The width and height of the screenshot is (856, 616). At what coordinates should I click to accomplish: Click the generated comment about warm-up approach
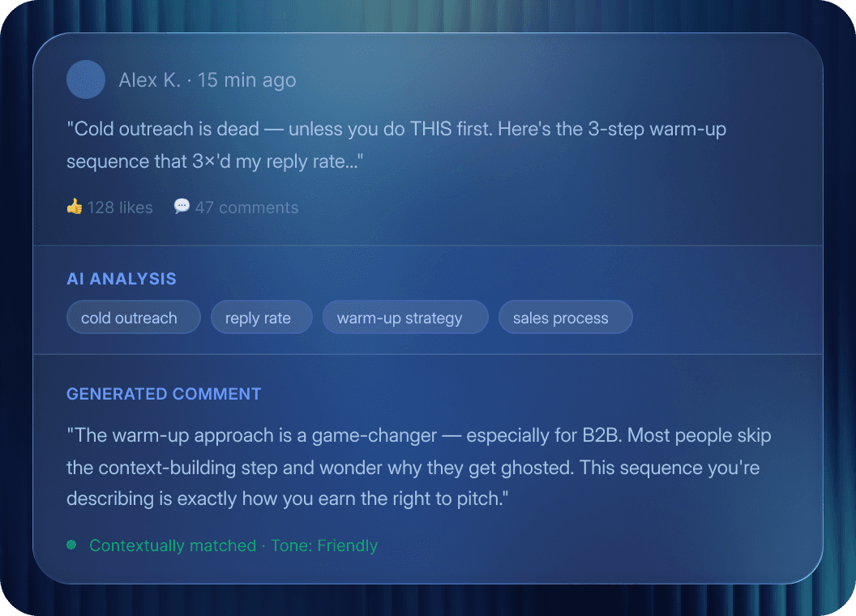pos(419,467)
